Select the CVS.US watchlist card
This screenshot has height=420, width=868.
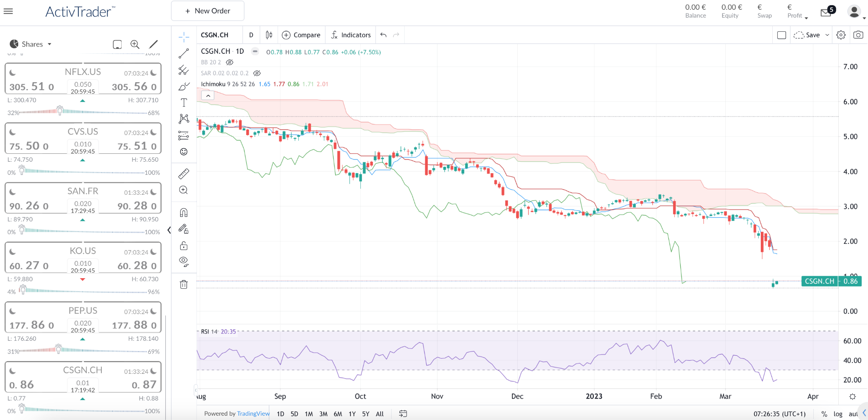click(83, 138)
